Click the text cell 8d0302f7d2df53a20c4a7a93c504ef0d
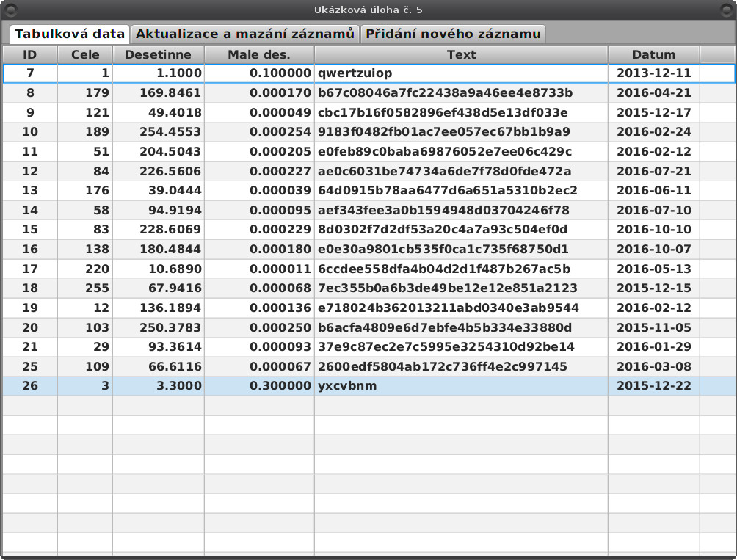This screenshot has height=560, width=737. (461, 230)
